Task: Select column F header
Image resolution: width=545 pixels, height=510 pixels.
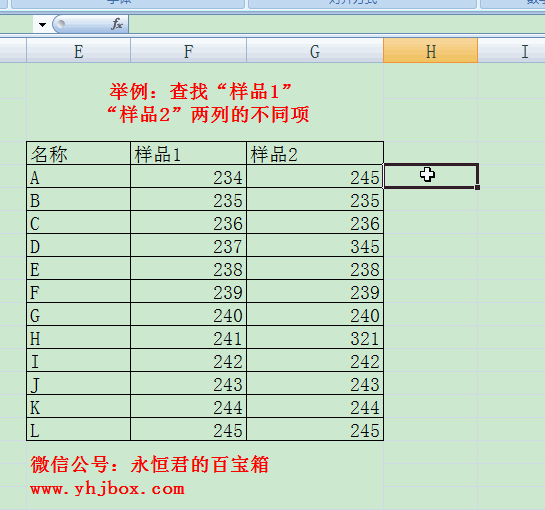Action: click(188, 51)
